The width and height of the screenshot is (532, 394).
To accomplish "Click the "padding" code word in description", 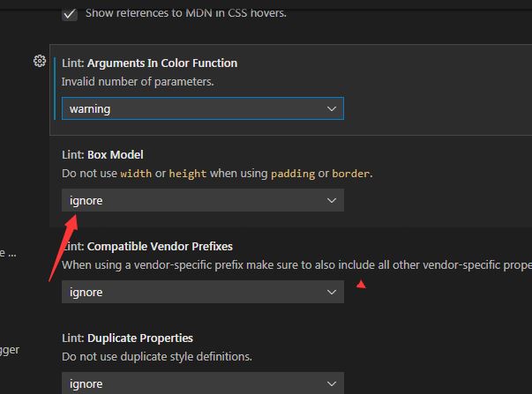I will pyautogui.click(x=294, y=174).
